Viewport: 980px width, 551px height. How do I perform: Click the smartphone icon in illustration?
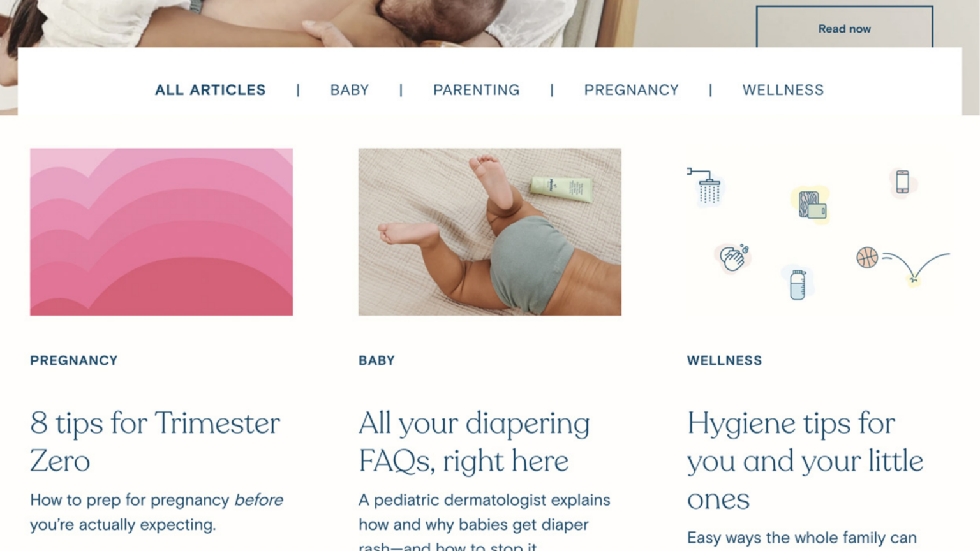tap(902, 182)
